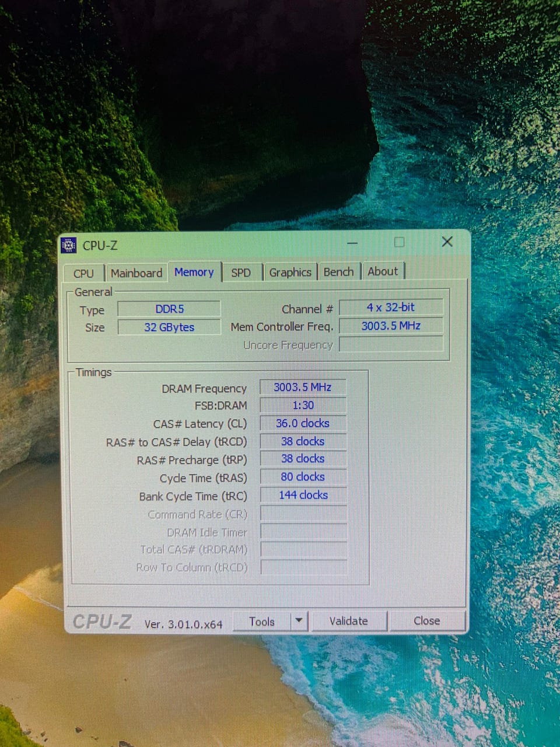560x747 pixels.
Task: Click the DRAM Frequency 3003.5 MHz value
Action: pos(303,388)
